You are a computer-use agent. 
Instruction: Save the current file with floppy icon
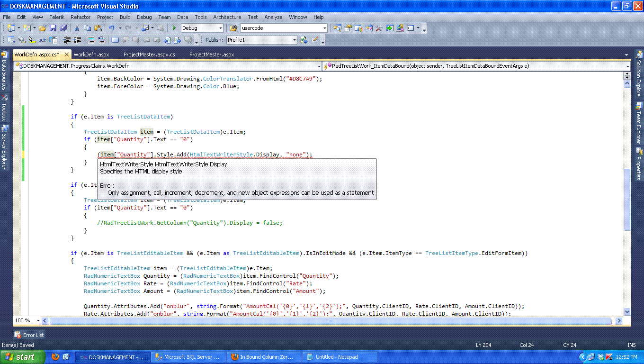(53, 28)
